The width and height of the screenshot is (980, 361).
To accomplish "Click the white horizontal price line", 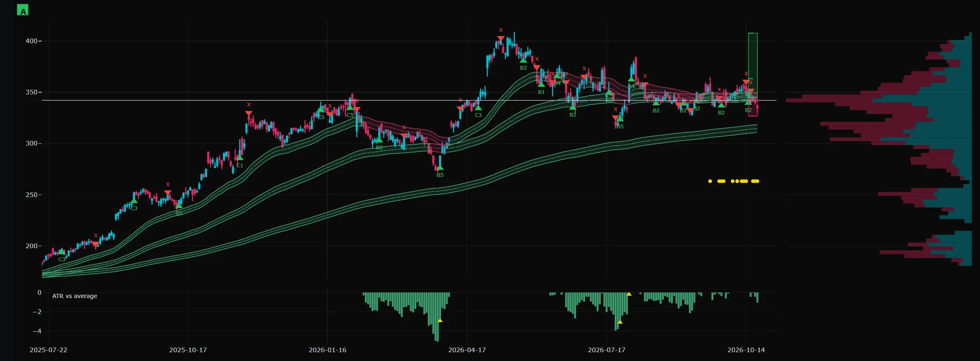I will click(x=409, y=100).
